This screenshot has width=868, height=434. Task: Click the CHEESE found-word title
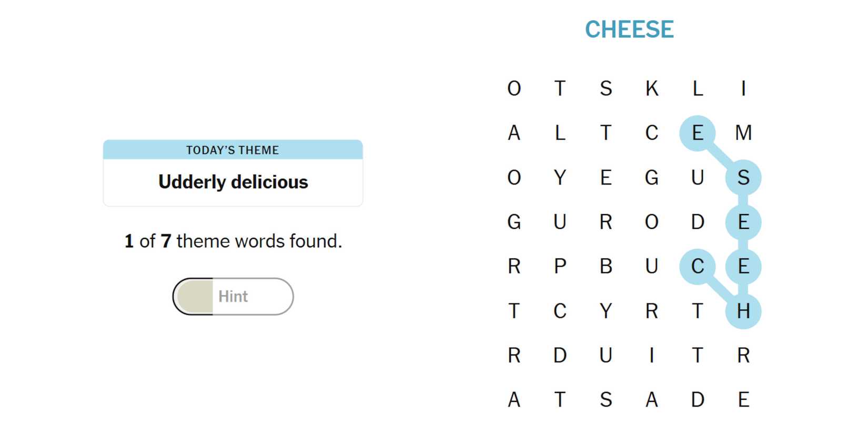tap(629, 29)
